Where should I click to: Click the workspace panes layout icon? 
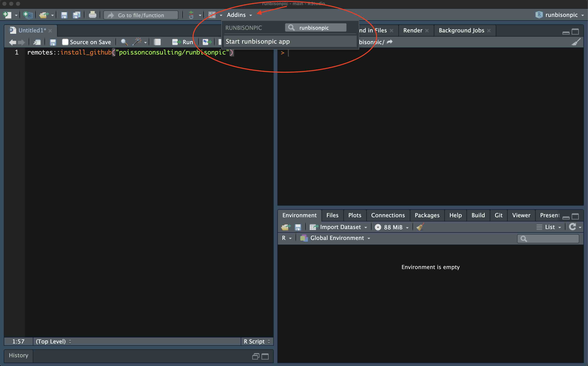coord(212,15)
